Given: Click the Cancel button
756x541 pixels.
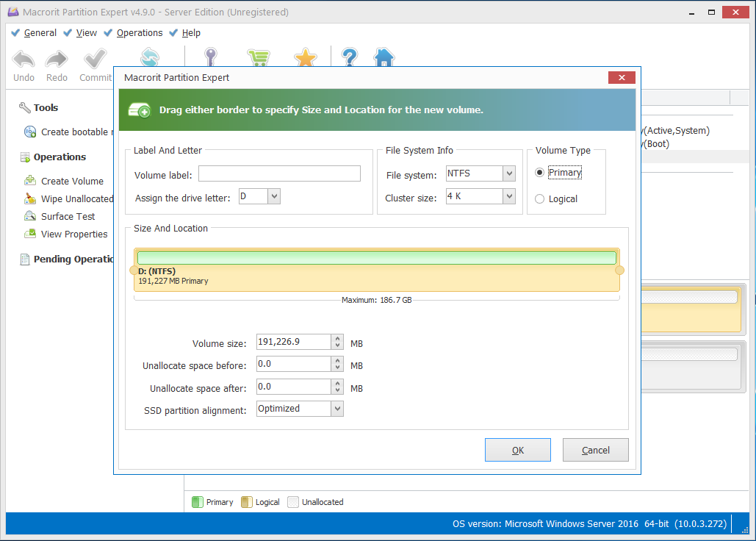Looking at the screenshot, I should (x=595, y=450).
